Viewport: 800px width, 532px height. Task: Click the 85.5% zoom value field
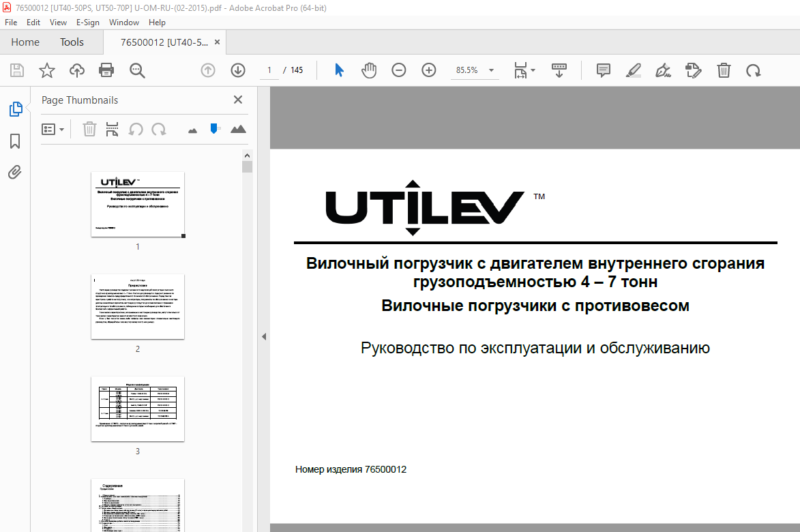pyautogui.click(x=466, y=70)
